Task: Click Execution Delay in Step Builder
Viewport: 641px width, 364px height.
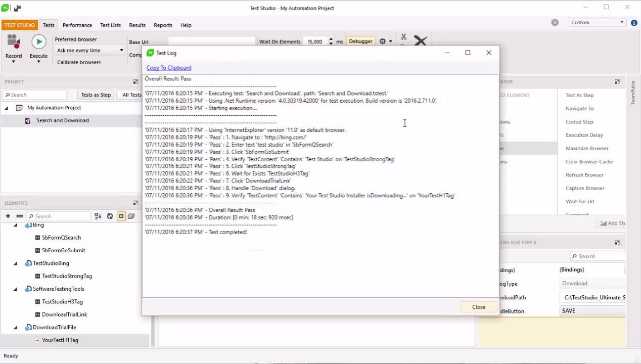Action: (584, 135)
